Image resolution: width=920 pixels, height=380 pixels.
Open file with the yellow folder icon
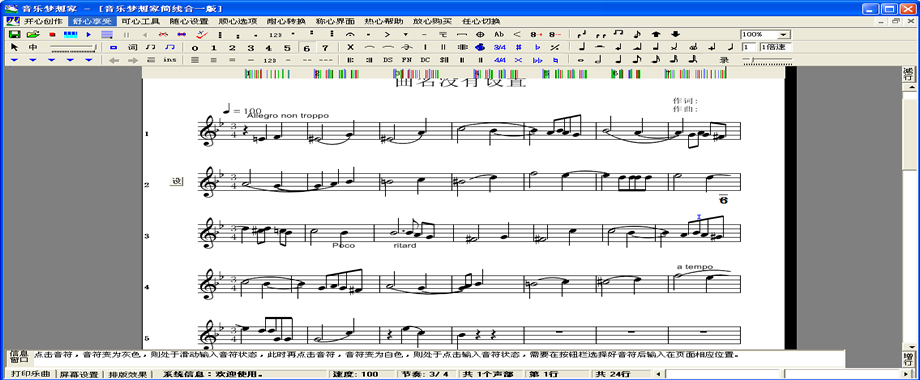pyautogui.click(x=33, y=35)
